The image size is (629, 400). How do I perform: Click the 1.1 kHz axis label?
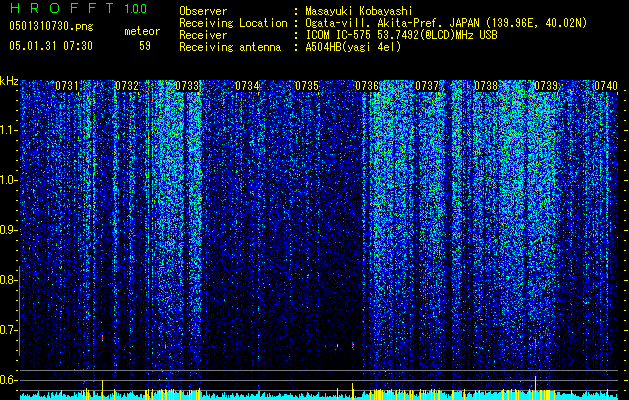pyautogui.click(x=9, y=130)
